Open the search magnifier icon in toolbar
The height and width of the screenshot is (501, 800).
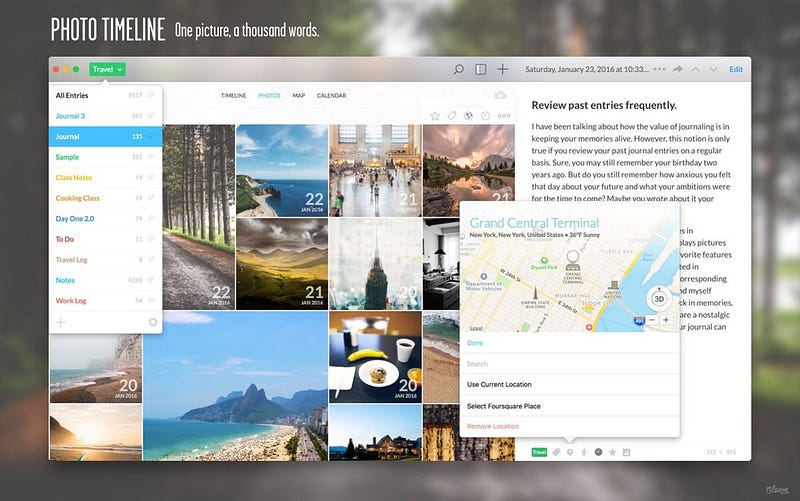pyautogui.click(x=459, y=69)
